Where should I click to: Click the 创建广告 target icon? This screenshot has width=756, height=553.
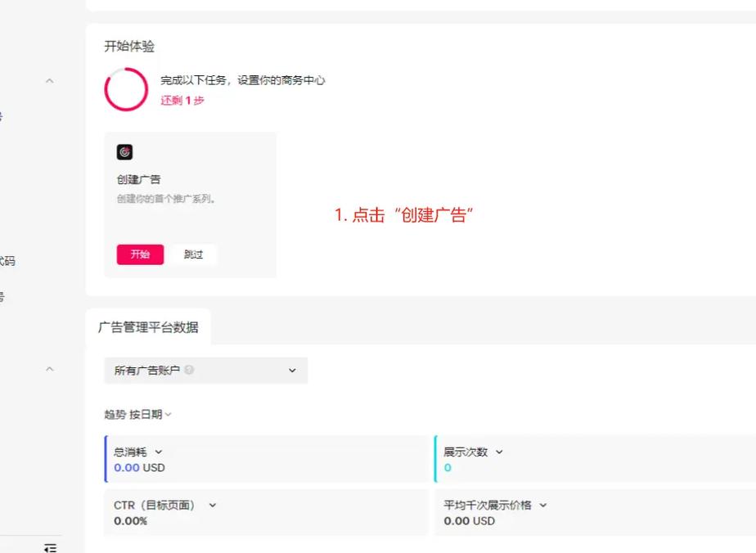tap(124, 152)
